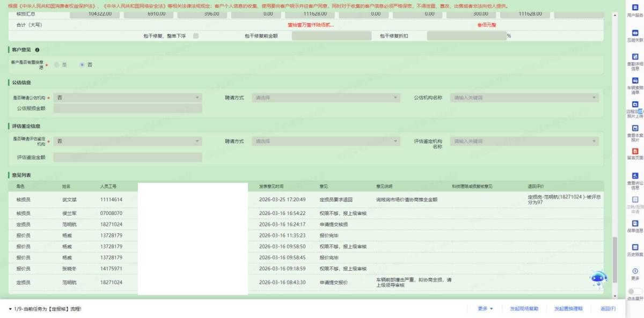Open the 更多 menu in bottom bar
Viewport: 644px width, 318px height.
485,309
